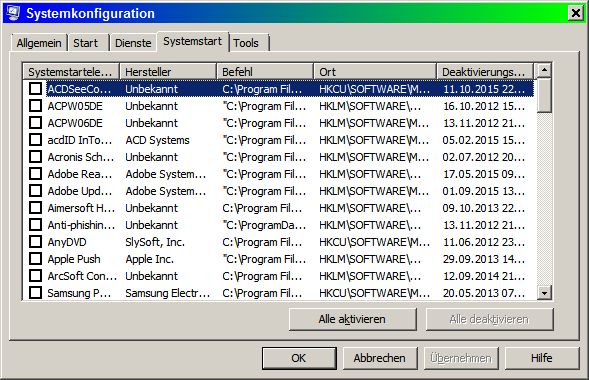
Task: Open Hilfe for this dialog
Action: pyautogui.click(x=542, y=358)
